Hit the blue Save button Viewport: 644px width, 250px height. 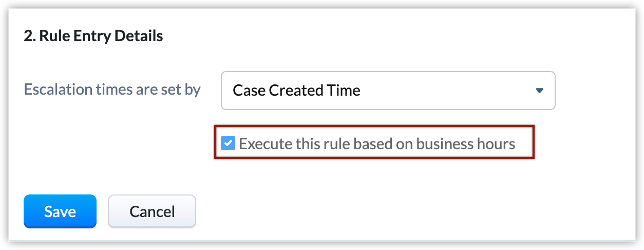tap(60, 211)
